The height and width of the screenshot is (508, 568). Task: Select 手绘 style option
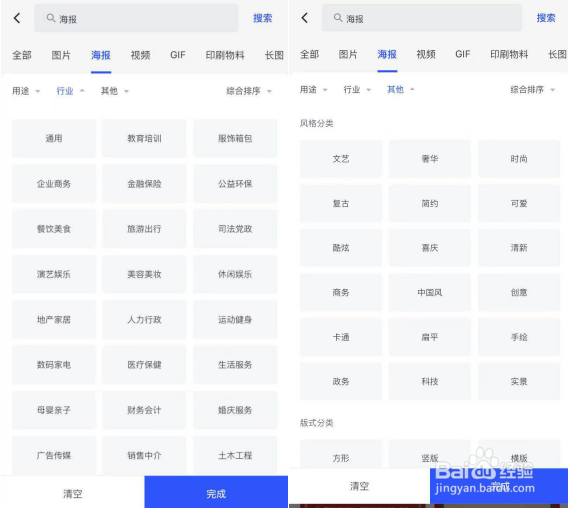[519, 337]
